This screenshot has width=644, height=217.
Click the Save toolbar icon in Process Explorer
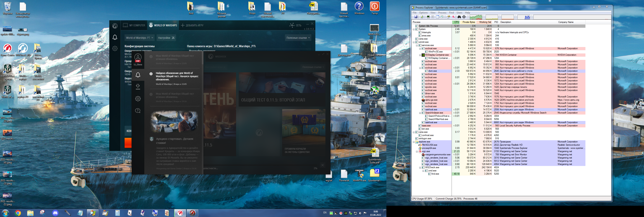416,17
